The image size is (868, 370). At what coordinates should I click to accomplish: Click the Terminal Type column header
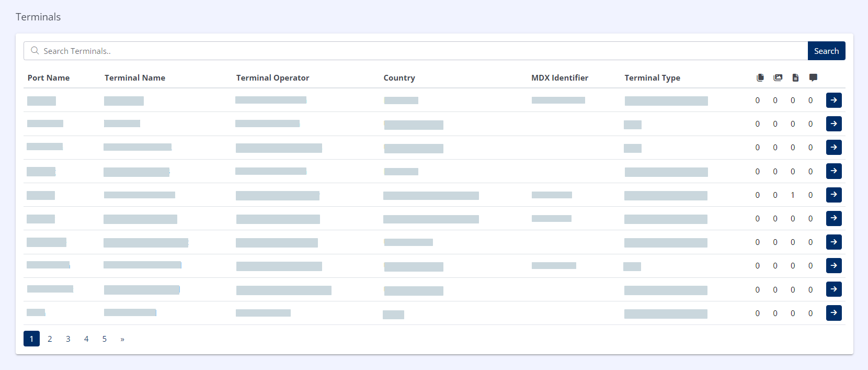coord(652,78)
